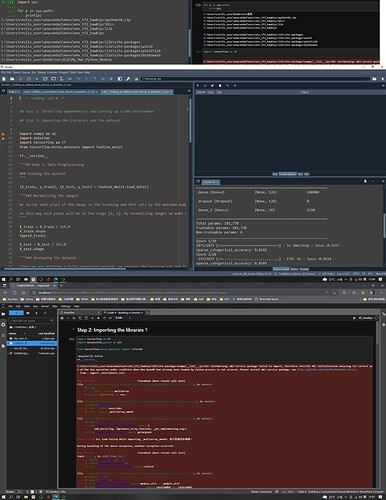Click the blue New Launcher button in file browser
386x500 pixels.
[16, 313]
